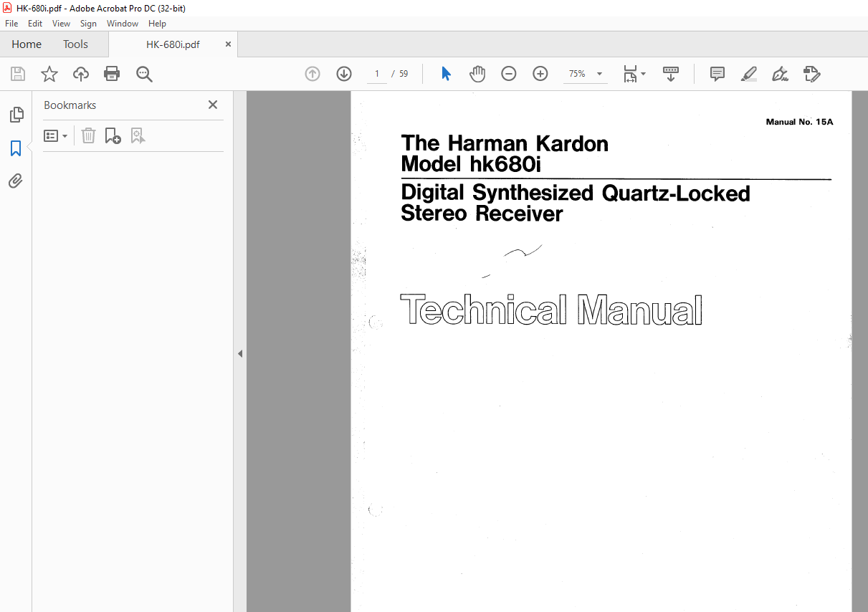This screenshot has height=612, width=868.
Task: Click the 'Technical Manual' title text
Action: tap(550, 310)
